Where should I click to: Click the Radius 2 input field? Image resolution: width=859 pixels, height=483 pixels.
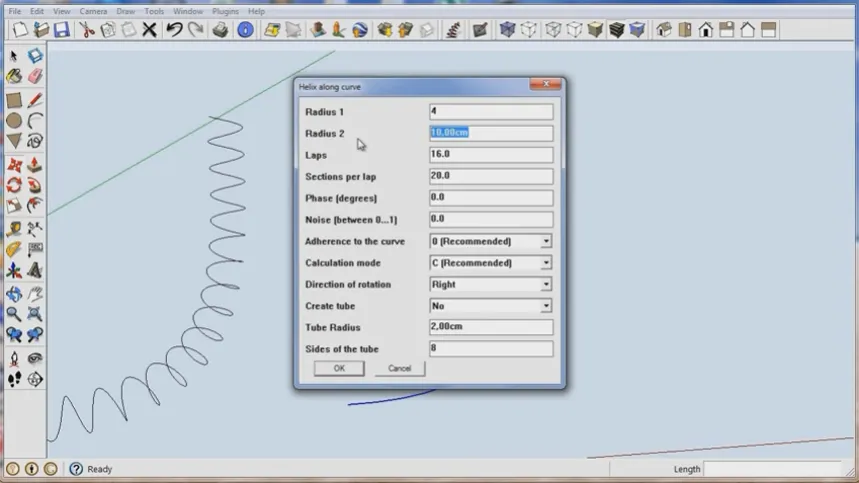pos(491,133)
